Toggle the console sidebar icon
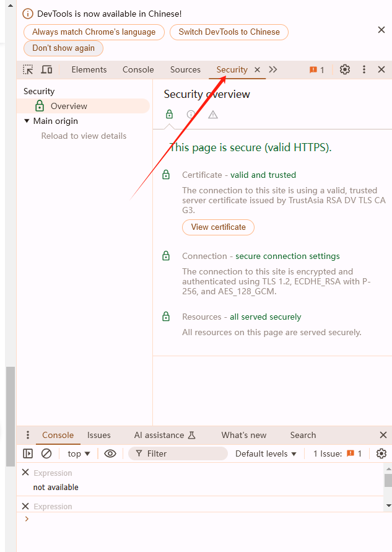 click(28, 453)
